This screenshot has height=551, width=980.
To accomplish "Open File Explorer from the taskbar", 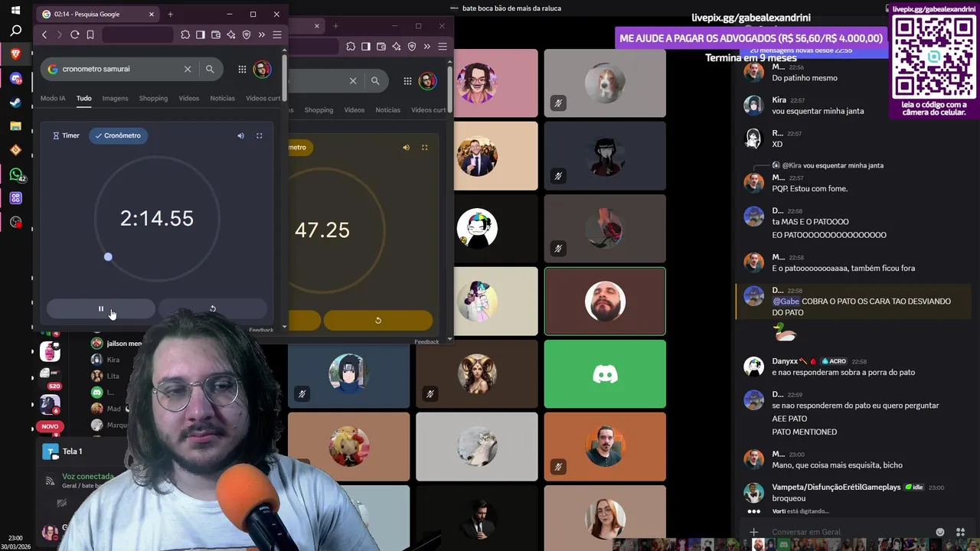I will coord(15,126).
